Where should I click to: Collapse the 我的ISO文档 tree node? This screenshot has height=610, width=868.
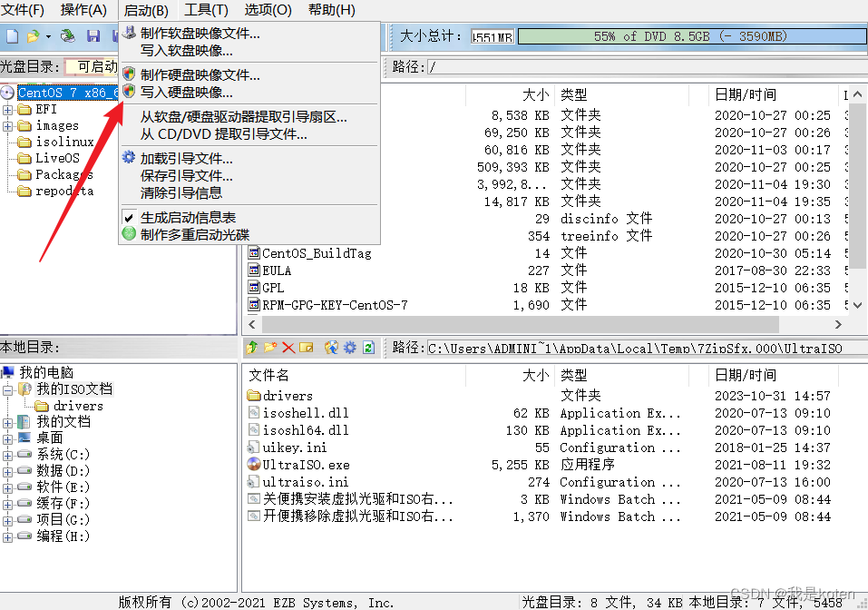coord(8,390)
